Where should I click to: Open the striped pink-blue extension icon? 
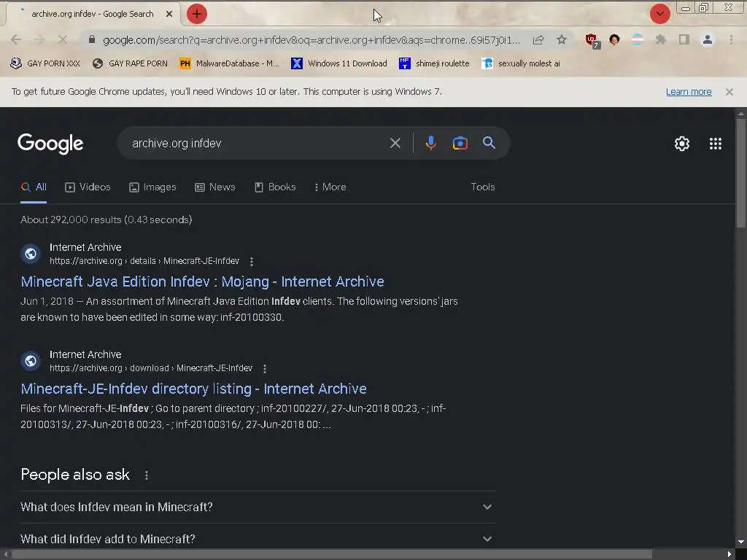pyautogui.click(x=638, y=39)
